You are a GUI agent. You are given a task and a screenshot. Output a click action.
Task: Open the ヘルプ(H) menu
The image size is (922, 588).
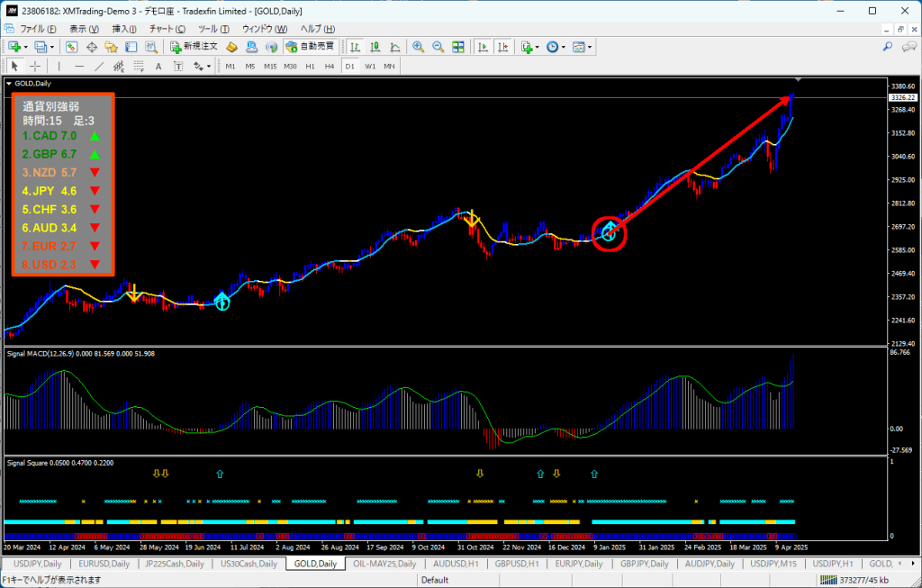tap(318, 28)
